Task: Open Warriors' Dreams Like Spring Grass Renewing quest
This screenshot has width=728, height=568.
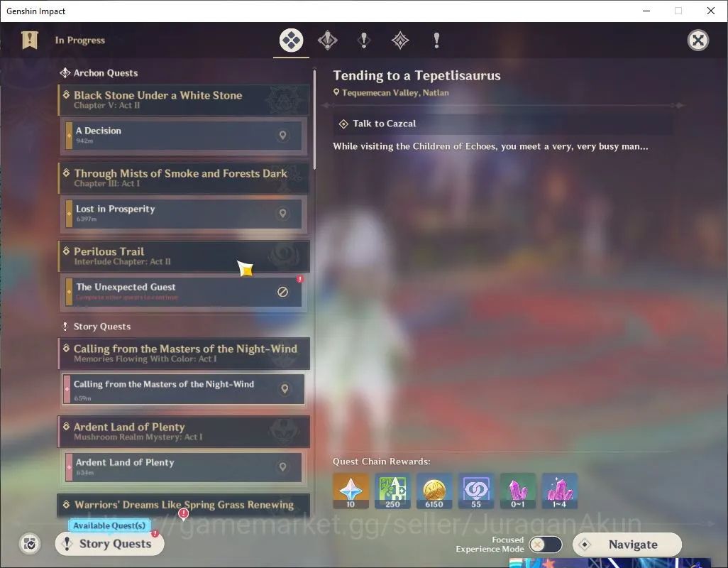Action: 184,506
